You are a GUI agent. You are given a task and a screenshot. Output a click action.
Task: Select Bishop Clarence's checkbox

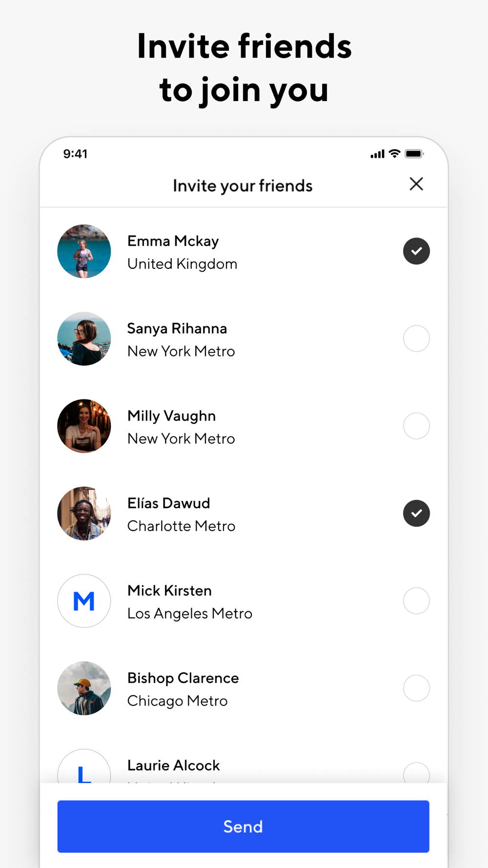tap(416, 688)
